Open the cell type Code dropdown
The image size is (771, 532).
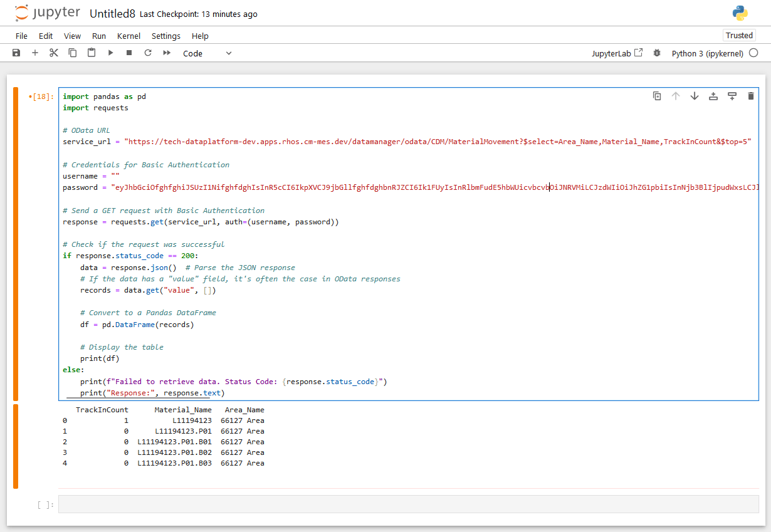click(207, 53)
